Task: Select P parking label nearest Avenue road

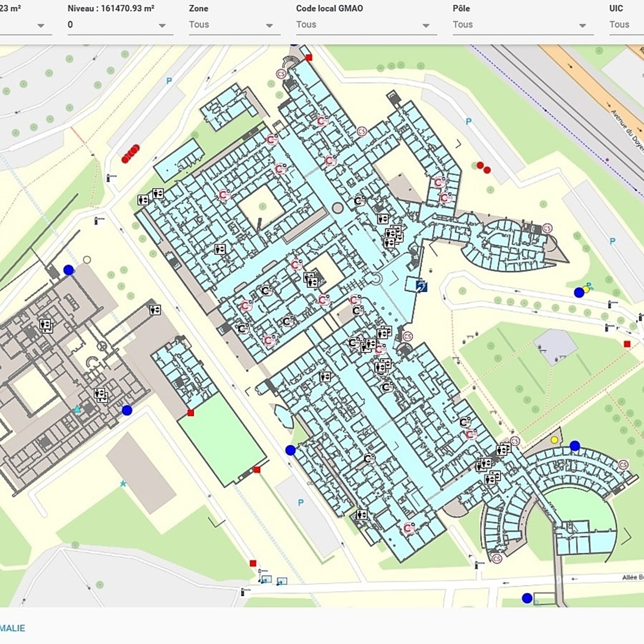Action: [468, 121]
